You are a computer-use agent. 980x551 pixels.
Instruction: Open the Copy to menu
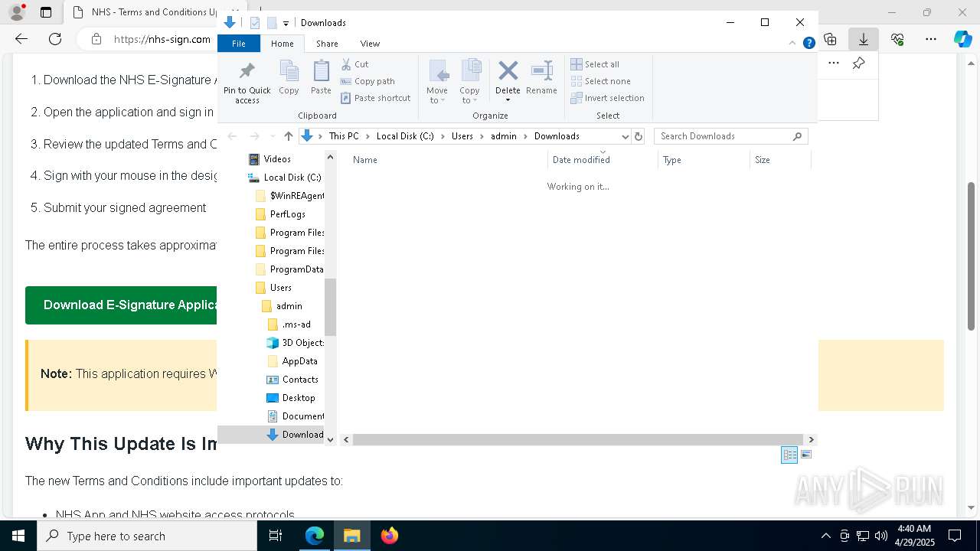pos(470,82)
